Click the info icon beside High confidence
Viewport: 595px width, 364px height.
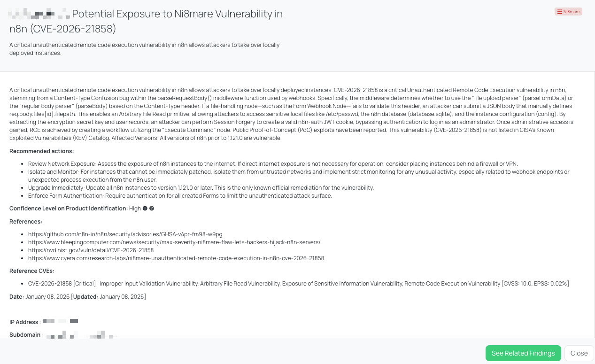[x=145, y=209]
